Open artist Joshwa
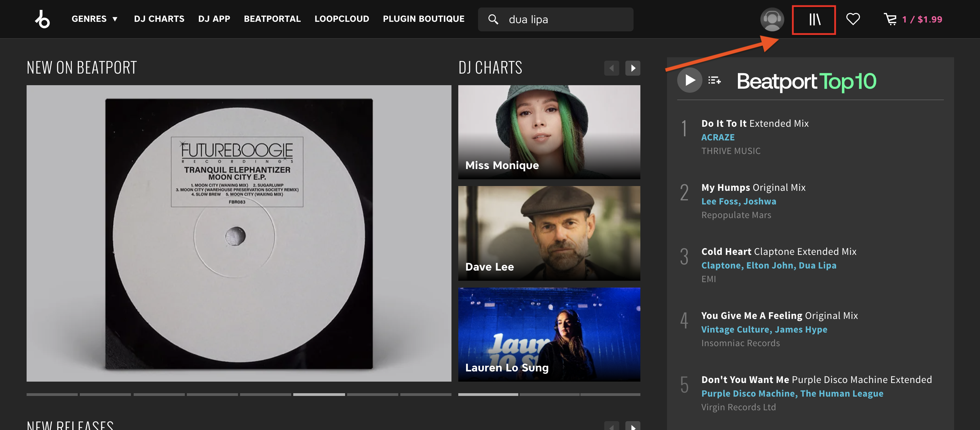 coord(760,201)
